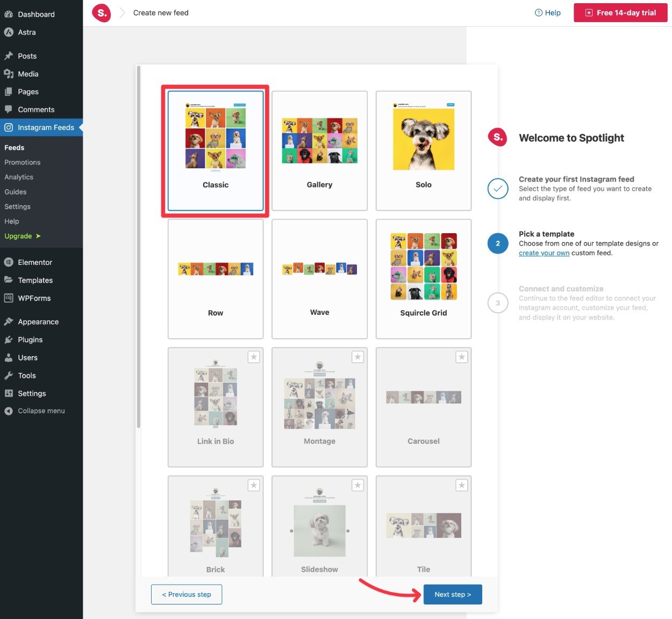Viewport: 672px width, 619px height.
Task: Click the star badge on Link in Bio
Action: pos(254,357)
